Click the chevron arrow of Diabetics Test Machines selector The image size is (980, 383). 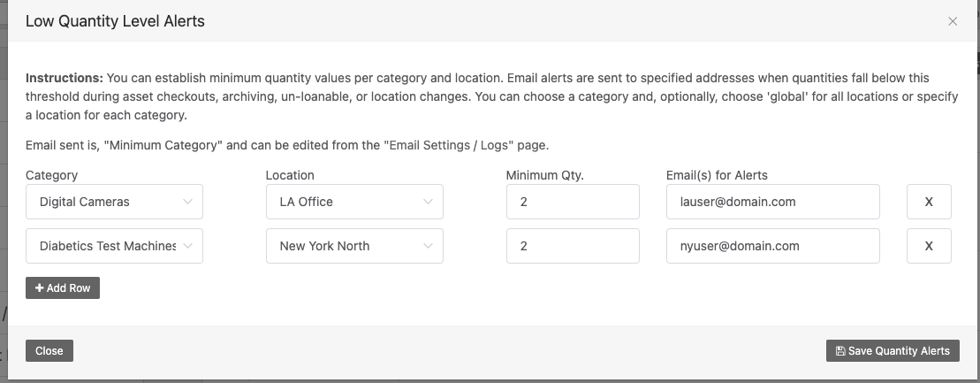187,246
